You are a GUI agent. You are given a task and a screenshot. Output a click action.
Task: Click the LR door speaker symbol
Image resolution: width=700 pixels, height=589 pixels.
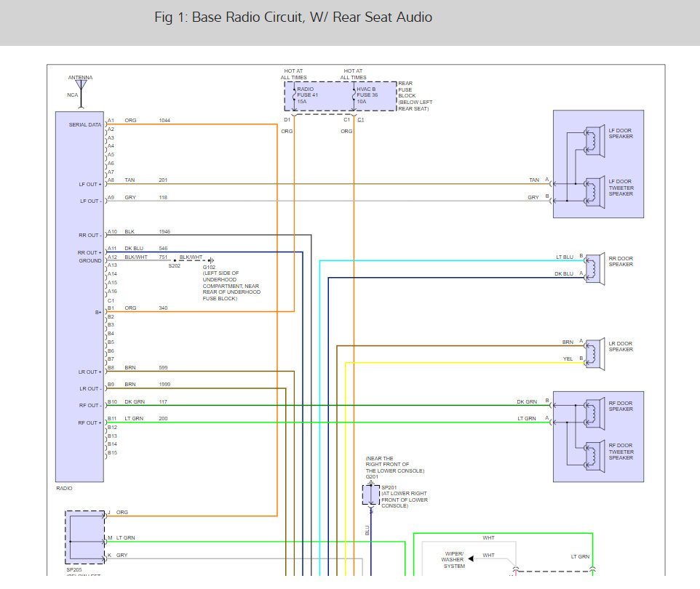[x=594, y=354]
